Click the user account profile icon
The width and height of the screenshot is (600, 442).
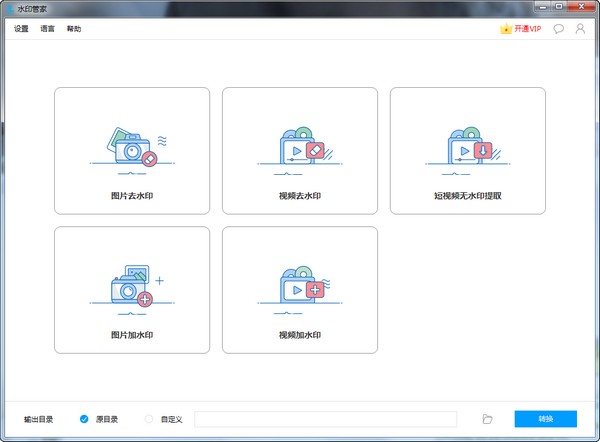tap(579, 29)
